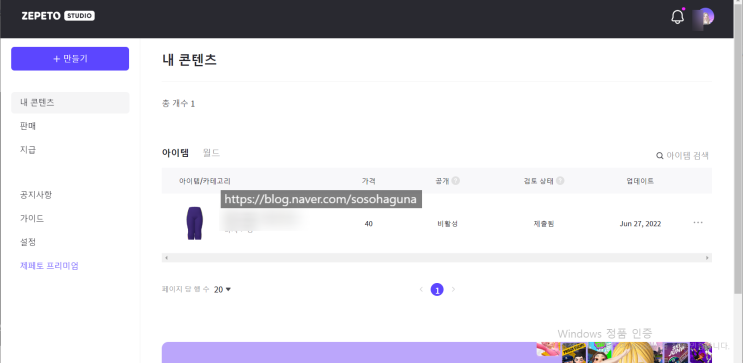Open the 제페토 프리미엄 link

coord(49,266)
